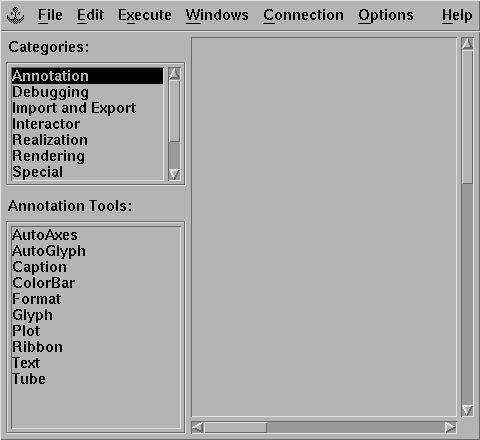This screenshot has width=480, height=440.
Task: Click canvas vertical scroll-up arrow
Action: tap(467, 44)
